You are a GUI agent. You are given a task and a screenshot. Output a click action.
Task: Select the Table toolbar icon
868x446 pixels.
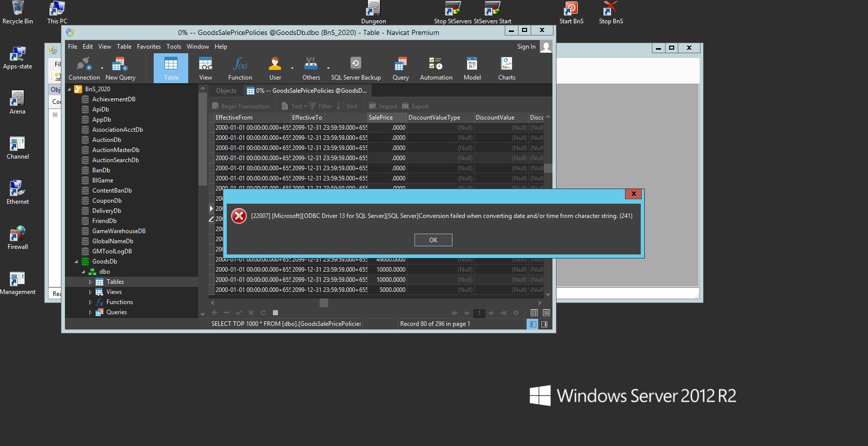(171, 68)
